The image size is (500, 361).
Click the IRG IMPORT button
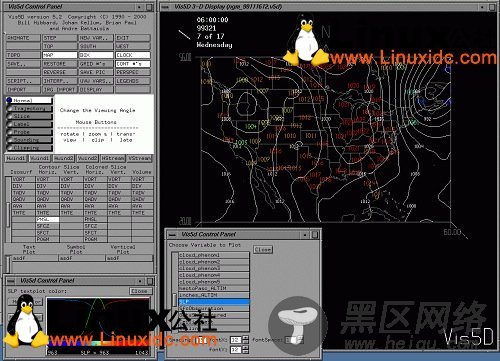[x=60, y=89]
